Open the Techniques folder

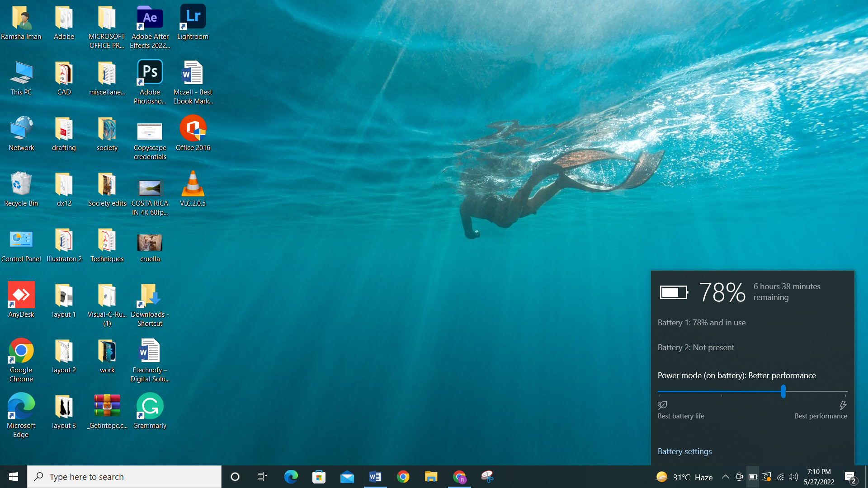point(107,245)
